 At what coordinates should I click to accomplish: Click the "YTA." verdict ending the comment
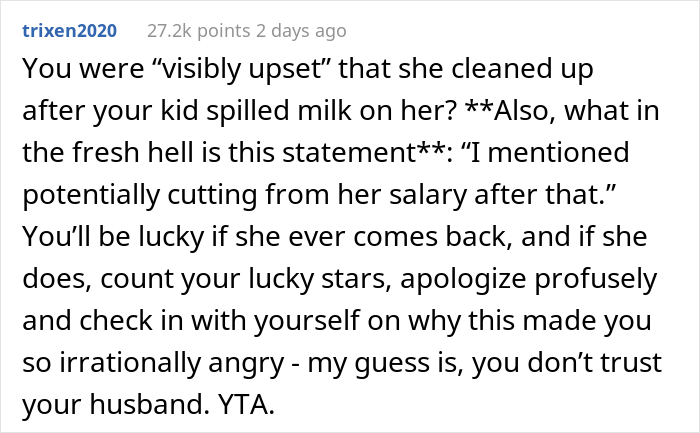coord(246,404)
